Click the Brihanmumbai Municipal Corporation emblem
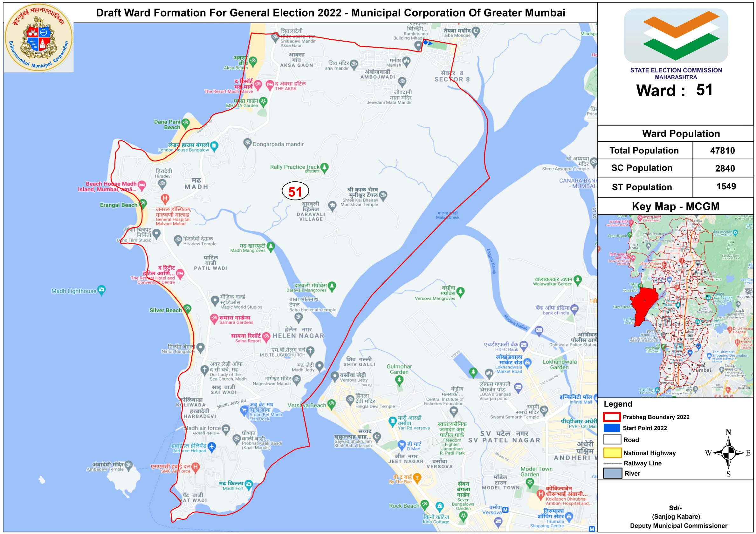756x534 pixels. point(39,38)
